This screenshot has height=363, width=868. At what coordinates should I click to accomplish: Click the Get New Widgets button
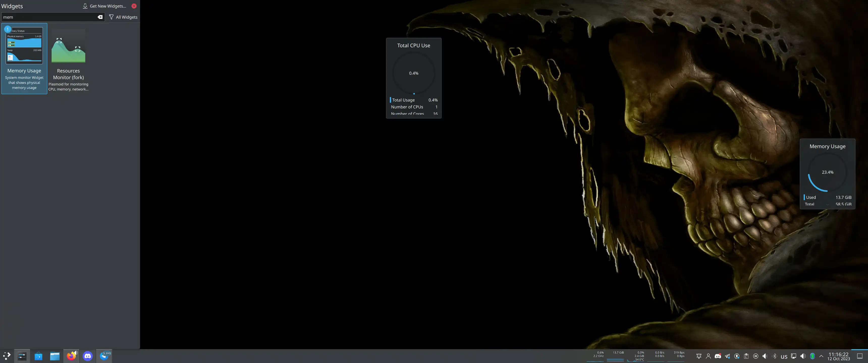[104, 6]
